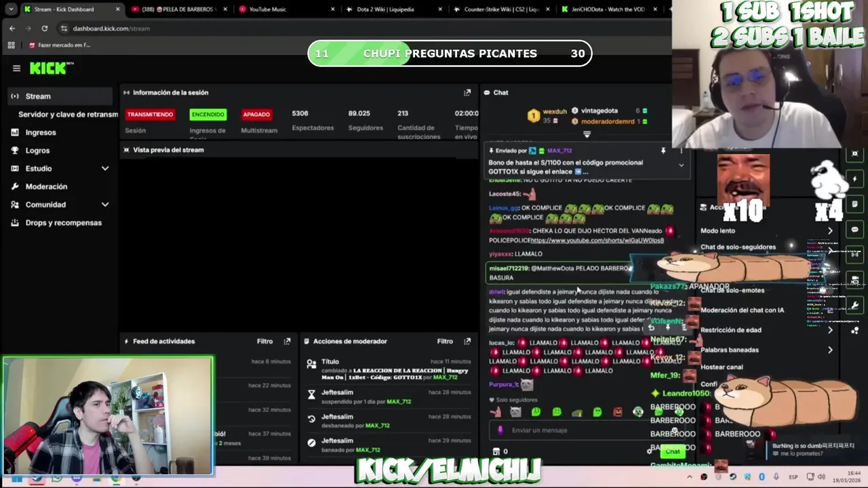868x488 pixels.
Task: Pop out the Feed de actividades panel
Action: point(287,341)
